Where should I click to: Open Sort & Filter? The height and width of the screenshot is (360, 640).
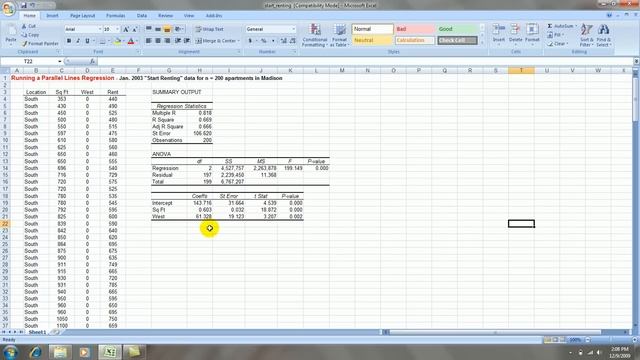tap(587, 35)
